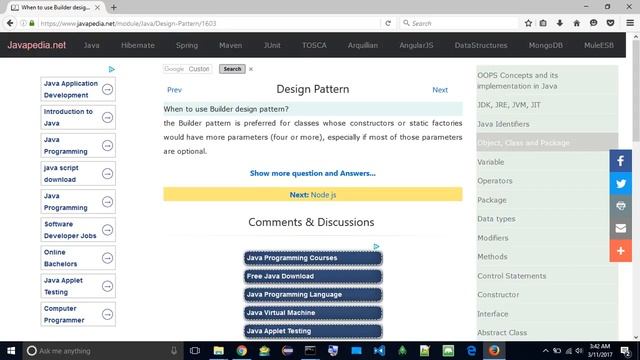Go back with the browser back arrow

pos(10,23)
